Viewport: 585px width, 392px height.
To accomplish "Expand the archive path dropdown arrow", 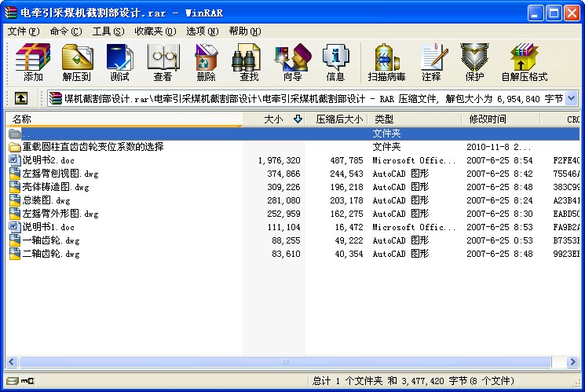I will 571,98.
